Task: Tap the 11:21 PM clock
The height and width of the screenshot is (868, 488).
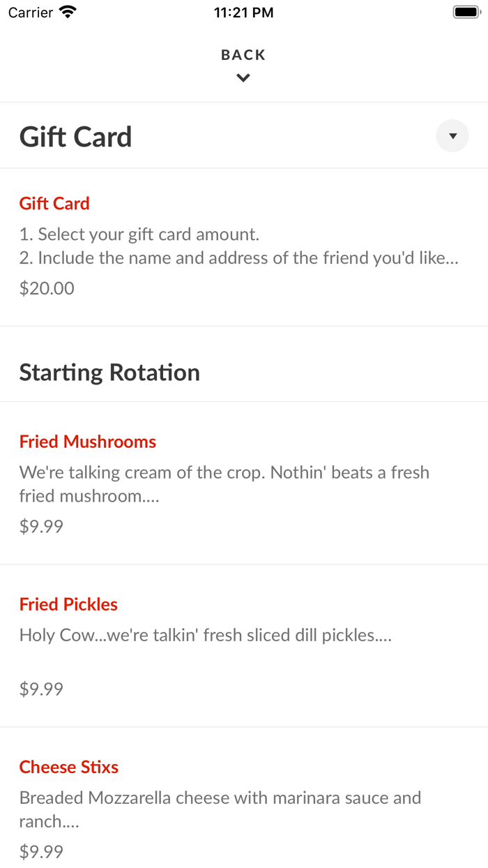Action: click(243, 13)
